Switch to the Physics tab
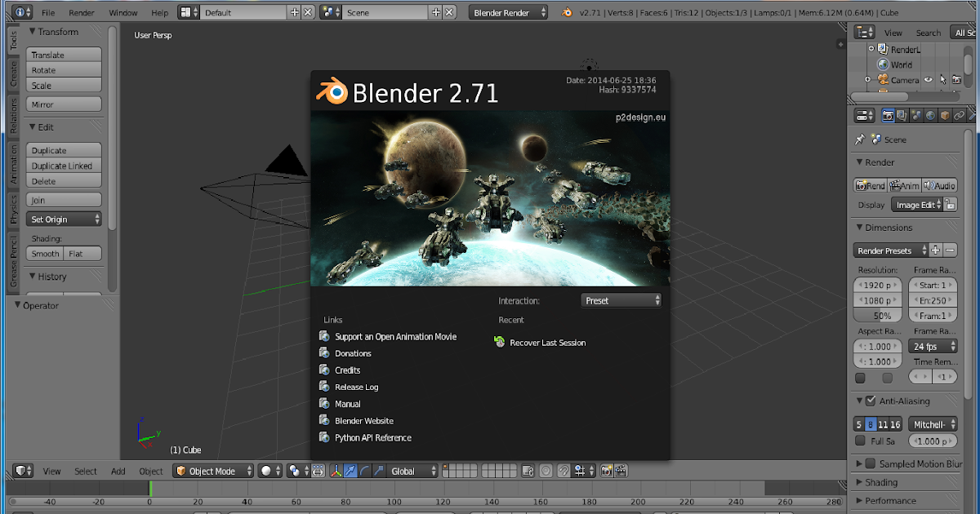 pos(13,210)
